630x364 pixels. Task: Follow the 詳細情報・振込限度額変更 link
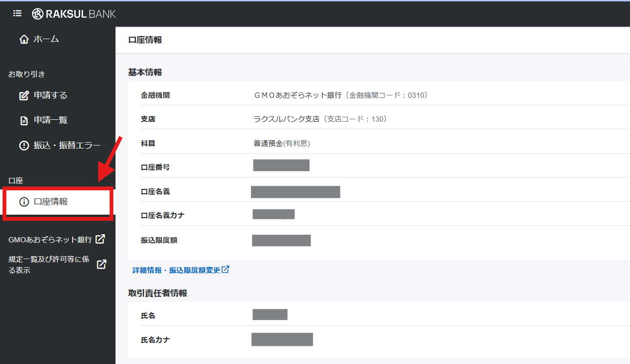(176, 270)
